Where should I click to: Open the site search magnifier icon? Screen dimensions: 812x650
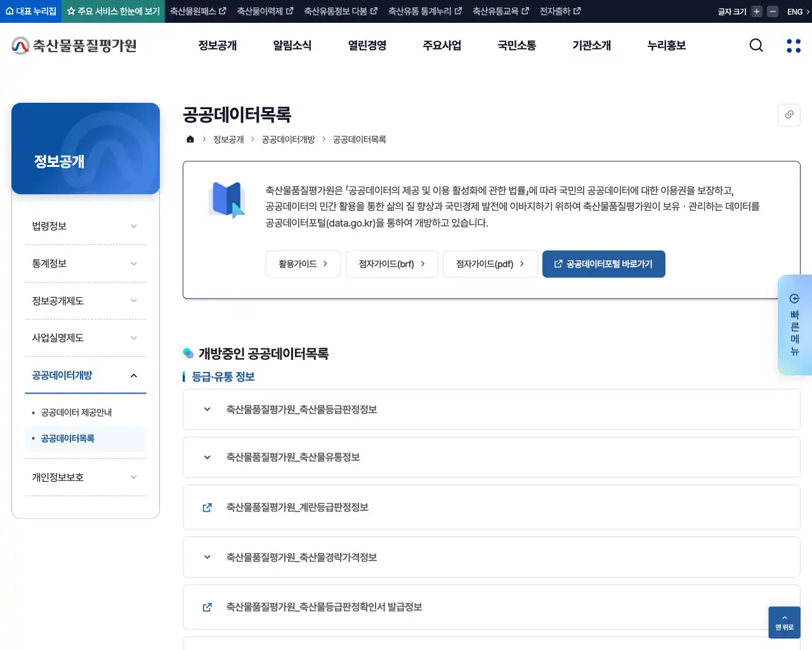(x=756, y=45)
